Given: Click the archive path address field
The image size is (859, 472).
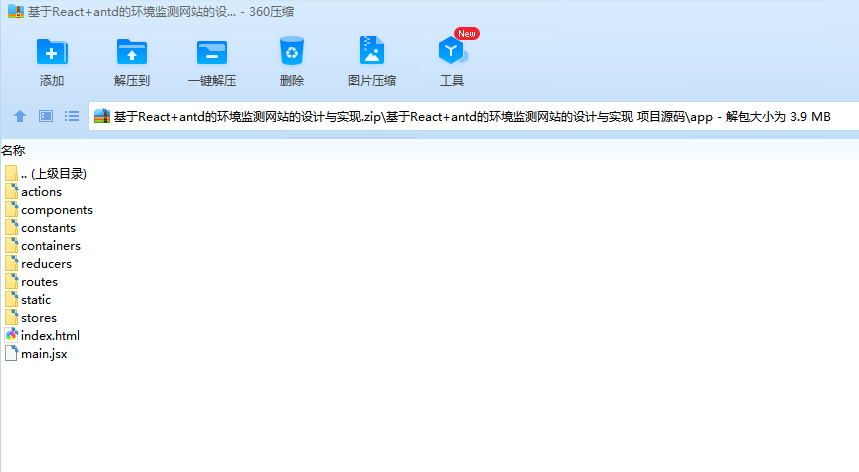Looking at the screenshot, I should 474,116.
